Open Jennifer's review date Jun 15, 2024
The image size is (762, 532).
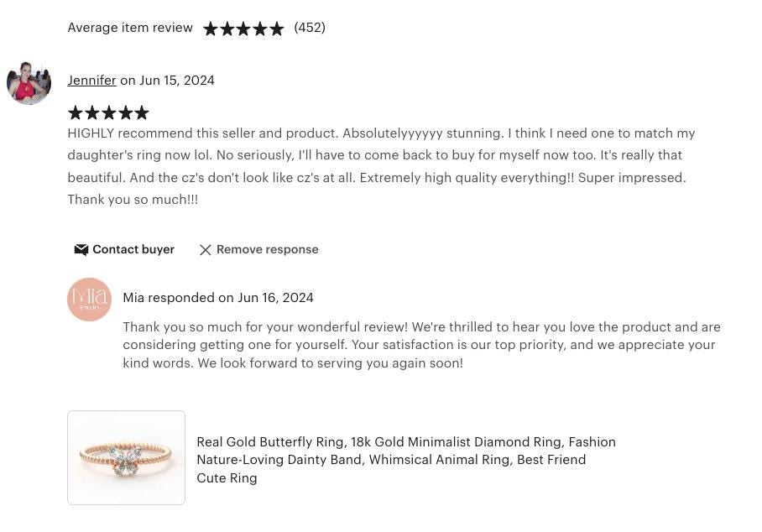(x=177, y=81)
